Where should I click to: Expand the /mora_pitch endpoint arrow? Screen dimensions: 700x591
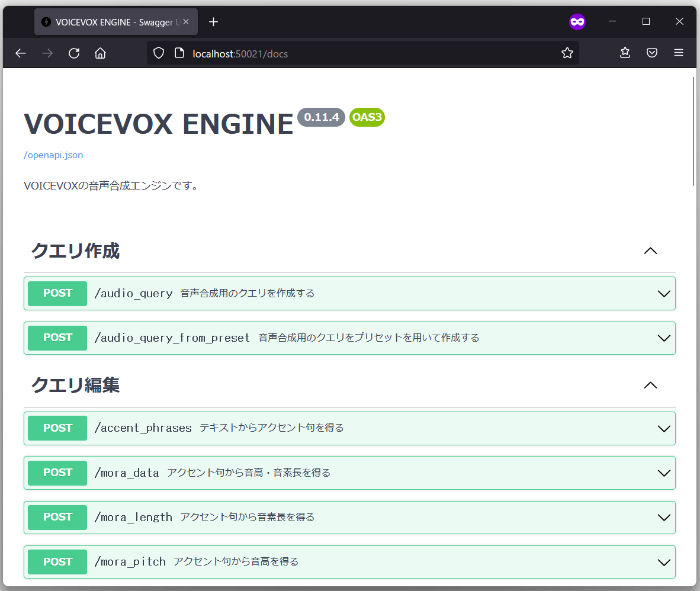point(664,563)
